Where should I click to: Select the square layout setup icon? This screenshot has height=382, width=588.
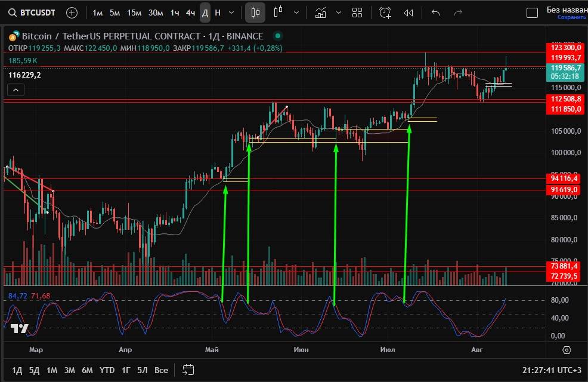click(x=531, y=13)
